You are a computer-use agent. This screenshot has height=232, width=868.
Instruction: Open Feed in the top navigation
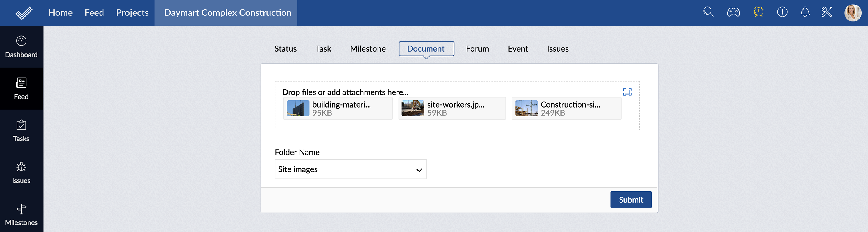click(x=94, y=13)
